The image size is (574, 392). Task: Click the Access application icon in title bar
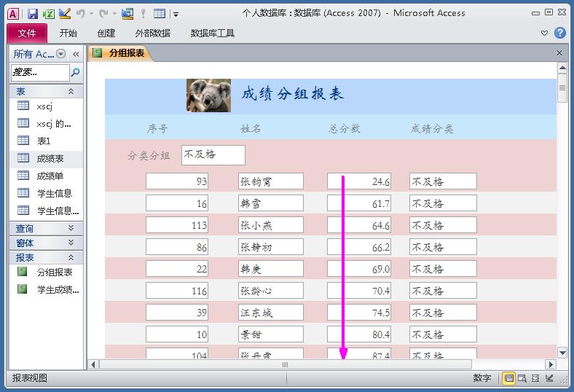[13, 14]
